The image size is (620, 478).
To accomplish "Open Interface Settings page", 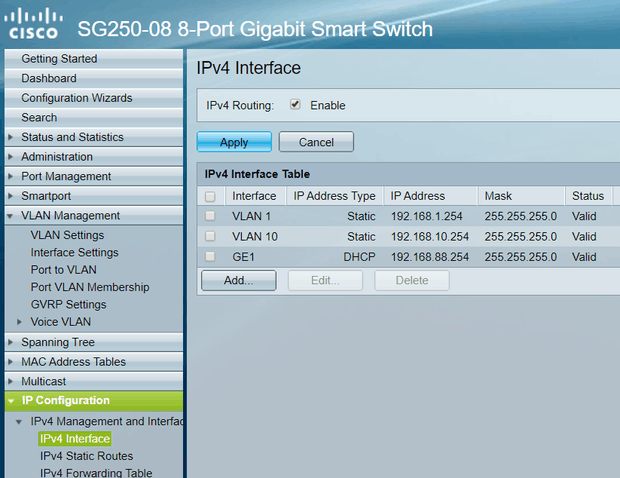I will (x=74, y=252).
